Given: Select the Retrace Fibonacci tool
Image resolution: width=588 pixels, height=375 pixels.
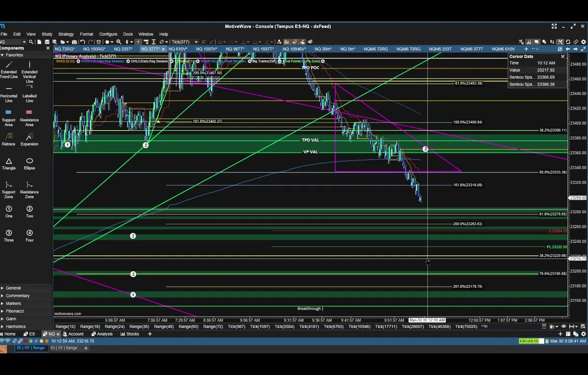Looking at the screenshot, I should [9, 139].
